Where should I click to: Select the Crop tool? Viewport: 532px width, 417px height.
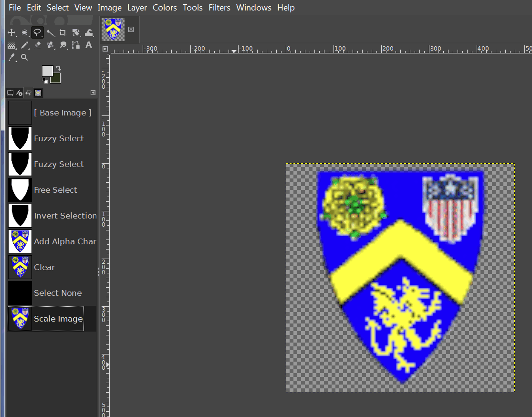pos(63,33)
